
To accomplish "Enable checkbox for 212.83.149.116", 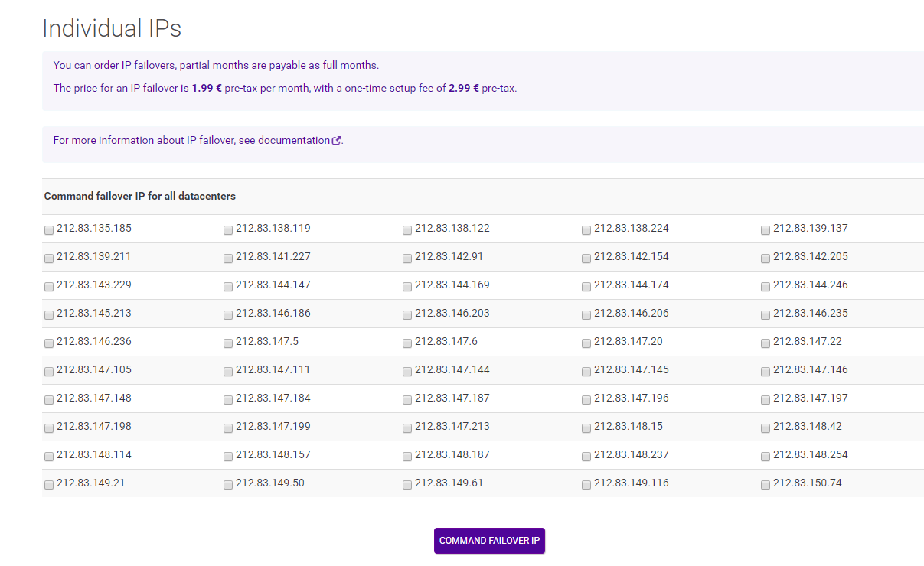I will coord(586,484).
